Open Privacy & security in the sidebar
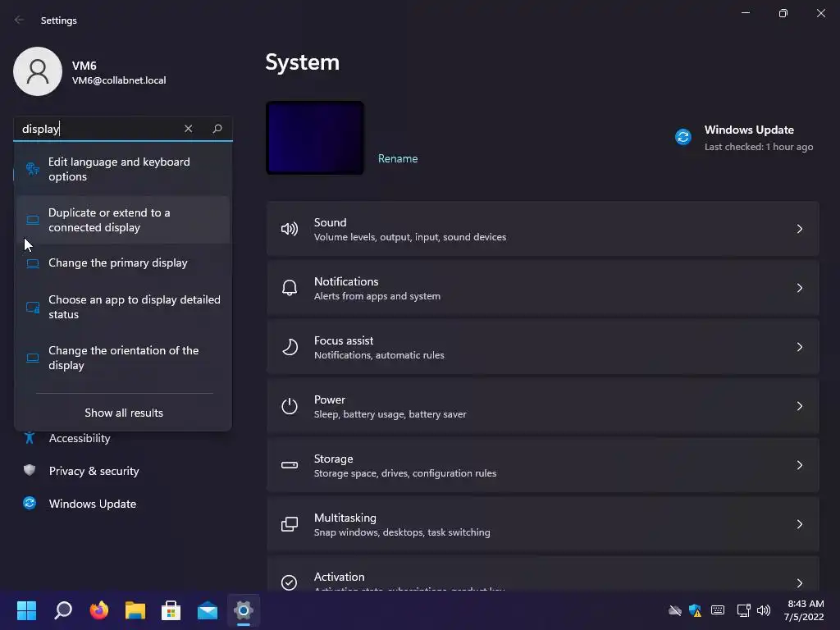 point(94,471)
